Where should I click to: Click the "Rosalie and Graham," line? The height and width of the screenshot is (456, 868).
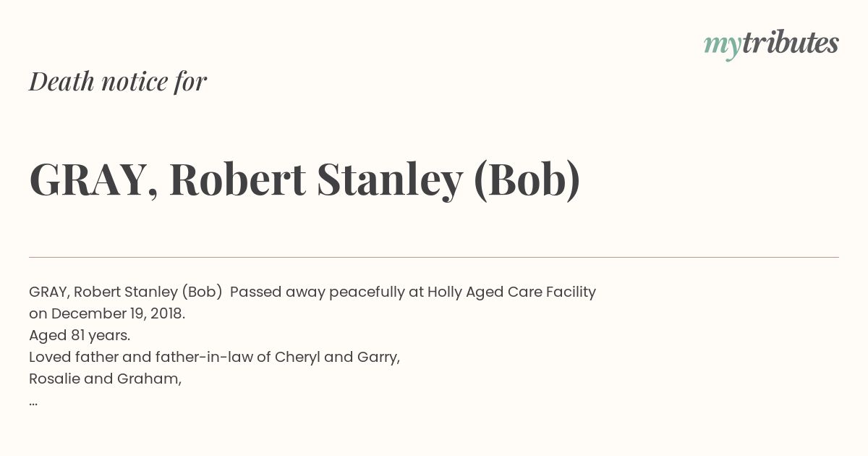click(x=106, y=379)
